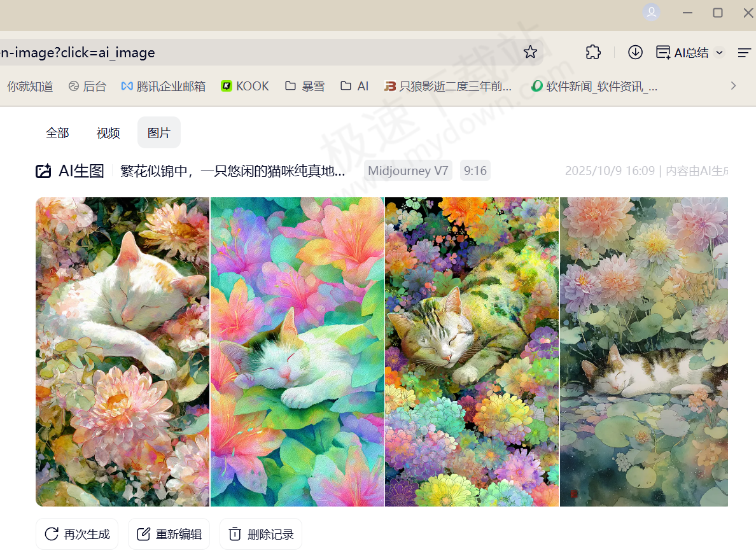Open the AI bookmark folder
This screenshot has width=756, height=553.
tap(354, 86)
